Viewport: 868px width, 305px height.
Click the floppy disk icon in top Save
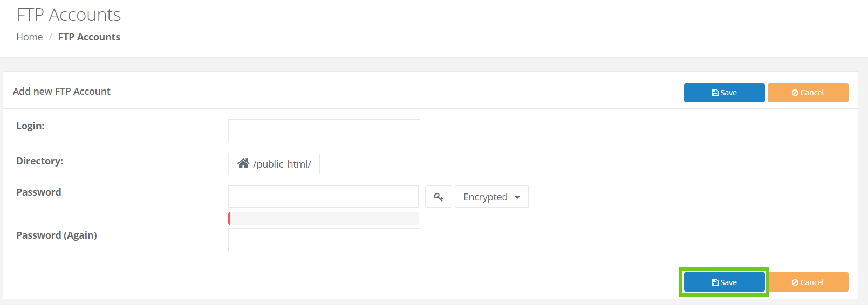[715, 93]
